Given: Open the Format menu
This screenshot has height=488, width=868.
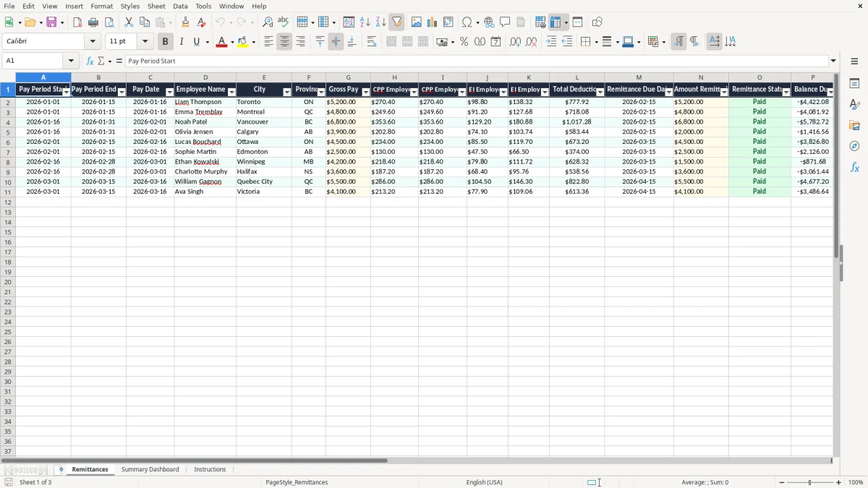Looking at the screenshot, I should click(102, 6).
